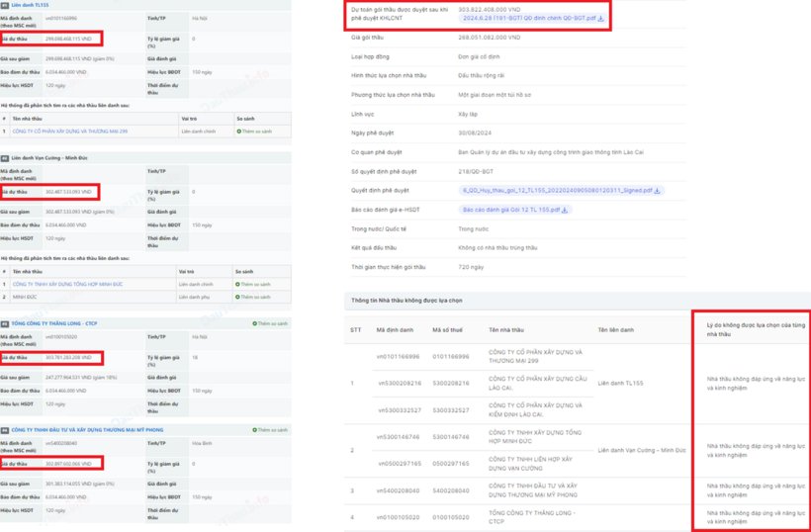Open Công ty TNHH Xây dựng Tổng hợp Minh Đức link
811x532 pixels.
[x=67, y=284]
